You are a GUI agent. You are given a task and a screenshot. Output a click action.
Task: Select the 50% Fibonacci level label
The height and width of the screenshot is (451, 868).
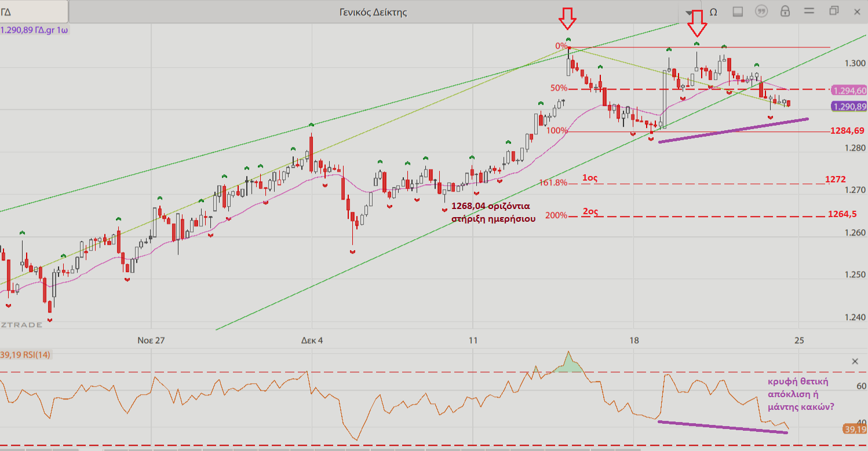pyautogui.click(x=559, y=88)
